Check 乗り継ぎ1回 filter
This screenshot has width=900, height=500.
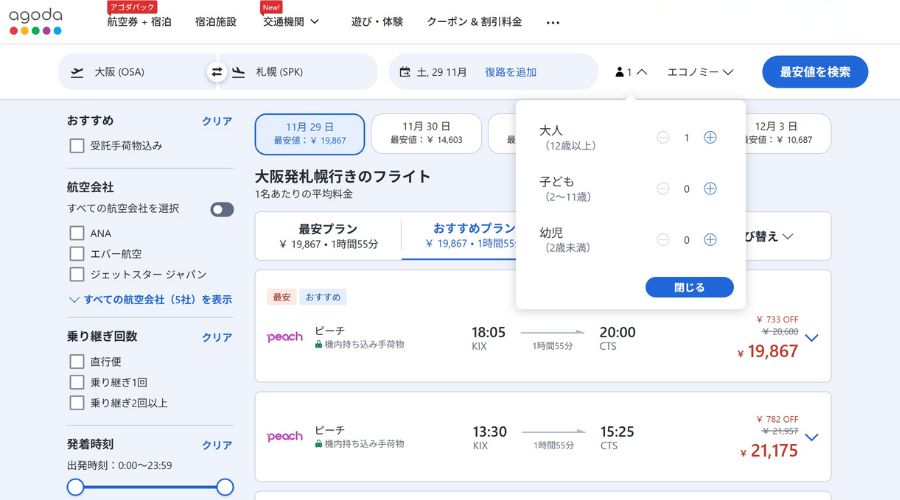point(77,382)
